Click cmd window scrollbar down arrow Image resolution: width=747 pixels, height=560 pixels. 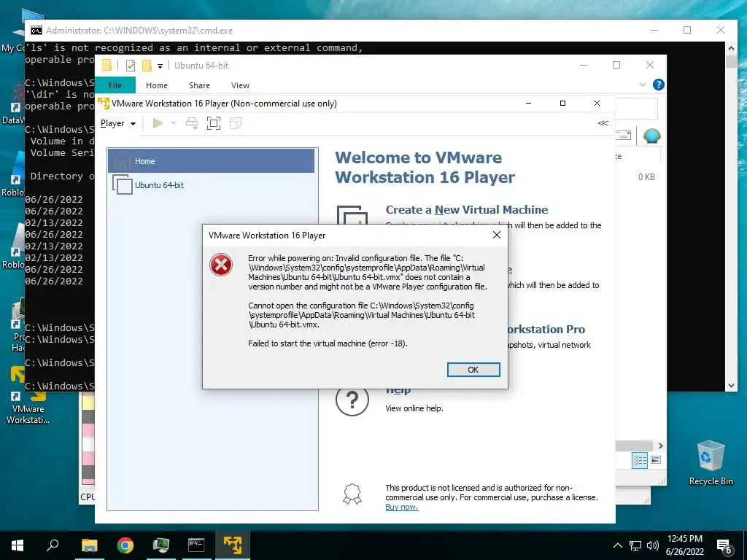point(731,386)
